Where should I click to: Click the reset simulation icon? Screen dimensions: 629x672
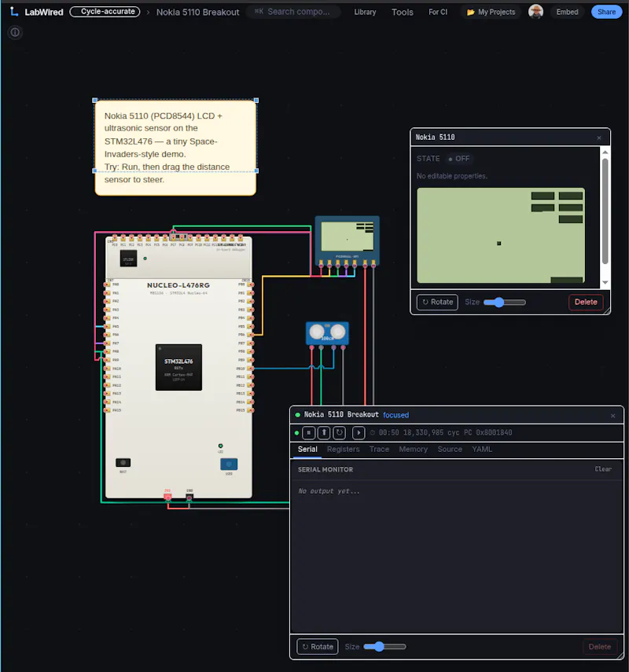[340, 432]
